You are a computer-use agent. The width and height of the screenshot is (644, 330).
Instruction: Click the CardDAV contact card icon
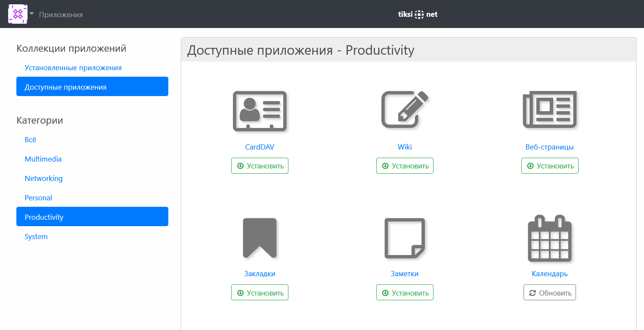coord(260,110)
